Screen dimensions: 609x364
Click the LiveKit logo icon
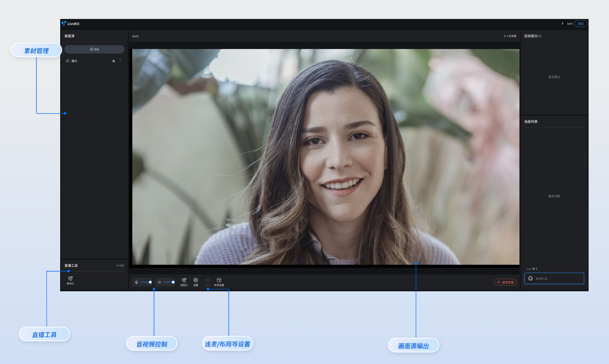point(64,24)
